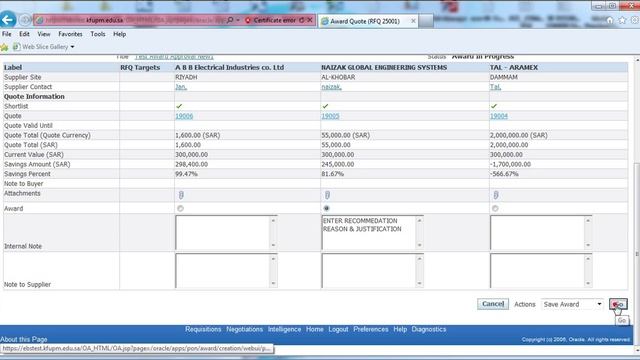This screenshot has width=640, height=360.
Task: Click the Note to Supplier box for NAIZAK GLOBAL
Action: tap(372, 271)
